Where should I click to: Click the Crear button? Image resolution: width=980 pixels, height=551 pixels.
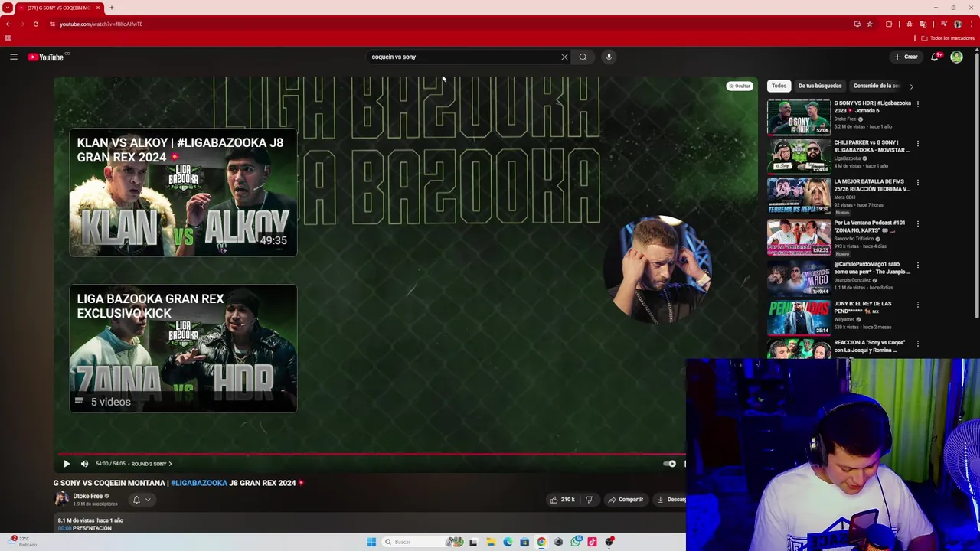click(x=906, y=57)
